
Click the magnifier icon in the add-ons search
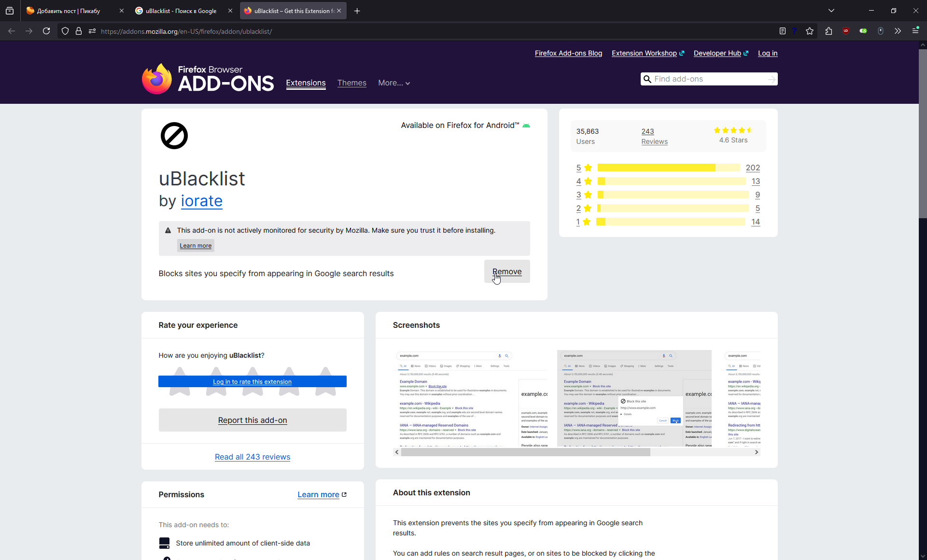(x=647, y=79)
